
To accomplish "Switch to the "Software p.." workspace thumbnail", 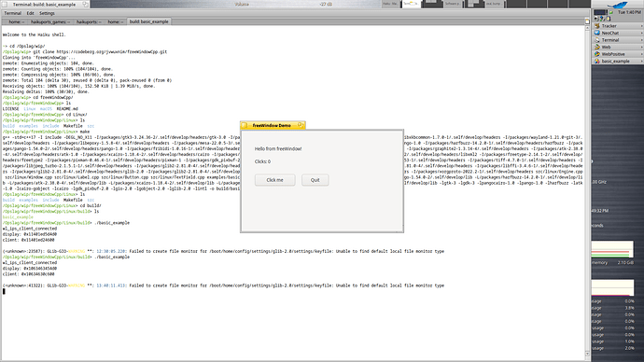I will pyautogui.click(x=453, y=4).
